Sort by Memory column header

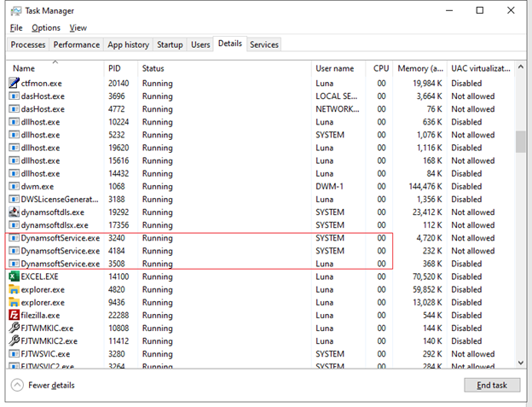(x=419, y=68)
